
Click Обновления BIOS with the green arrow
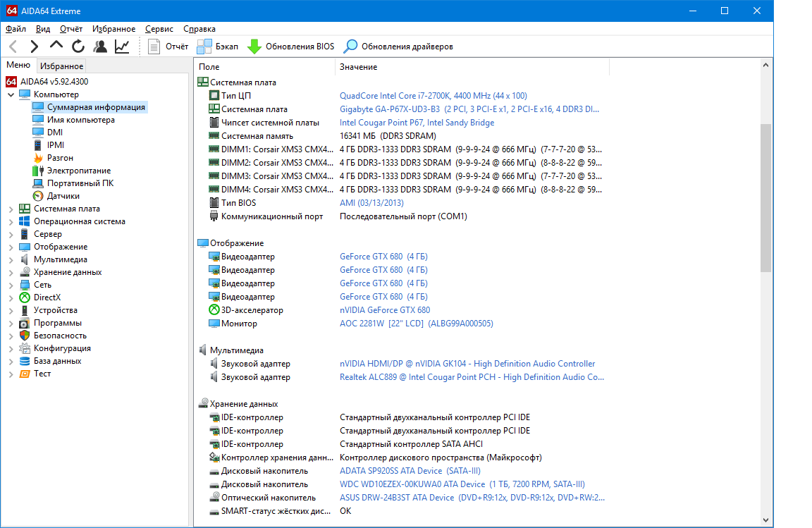coord(290,47)
